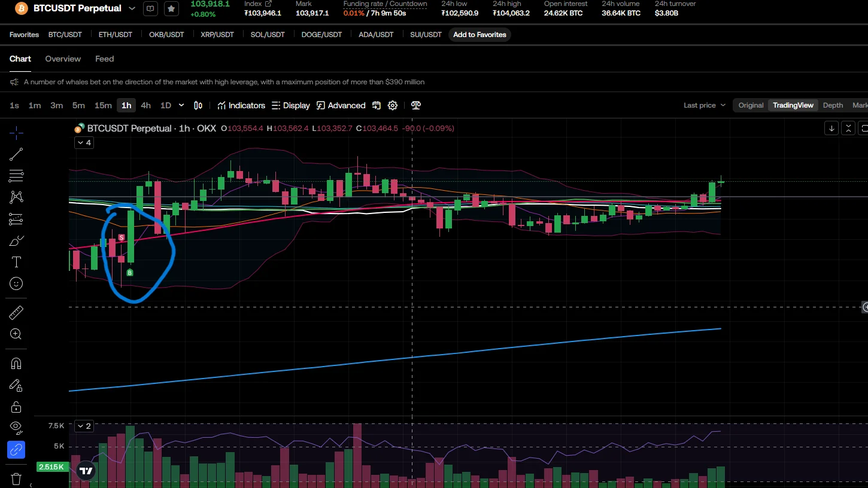Expand the Last price dropdown
Image resolution: width=868 pixels, height=488 pixels.
tap(705, 105)
